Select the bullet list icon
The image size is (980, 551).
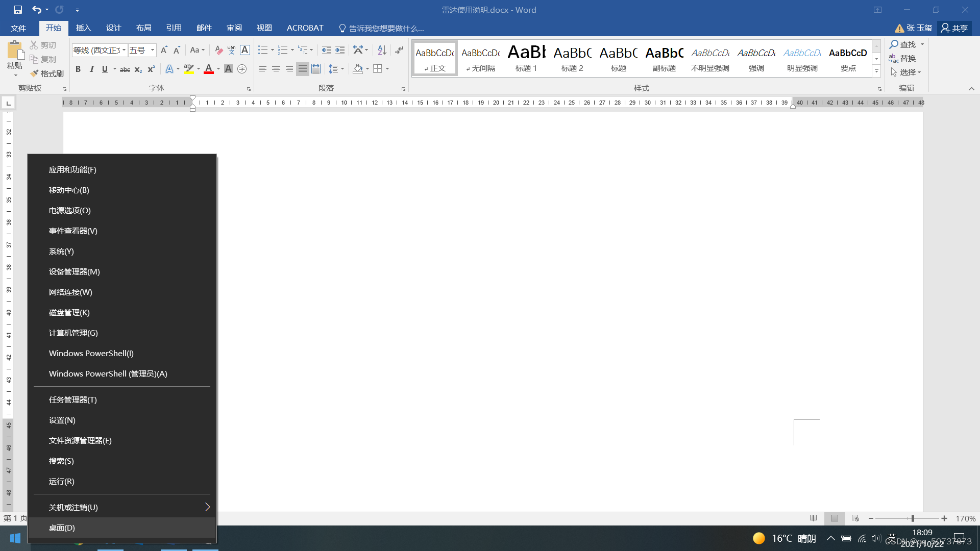tap(262, 50)
